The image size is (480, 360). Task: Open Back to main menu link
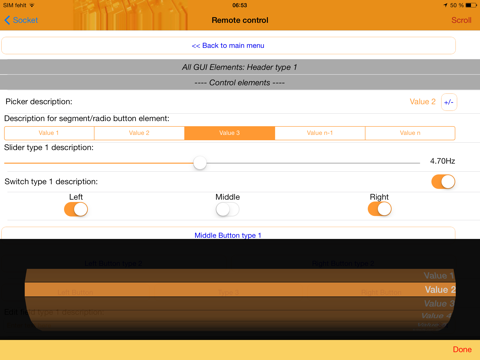(228, 46)
